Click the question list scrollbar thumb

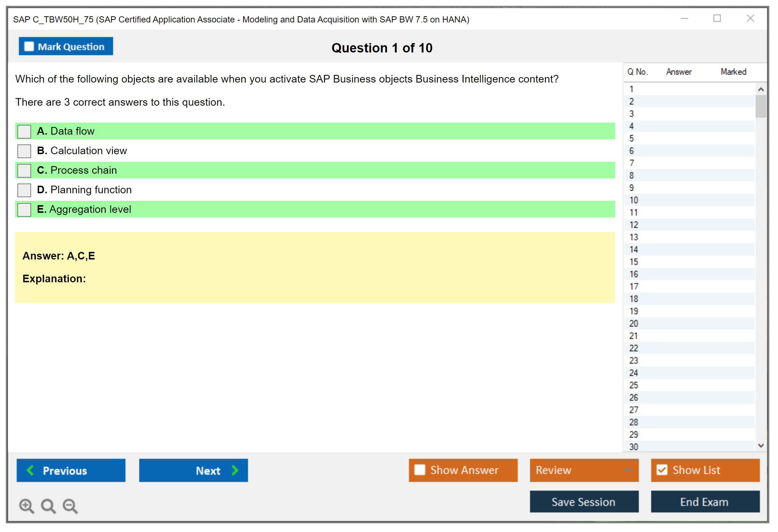coord(761,106)
